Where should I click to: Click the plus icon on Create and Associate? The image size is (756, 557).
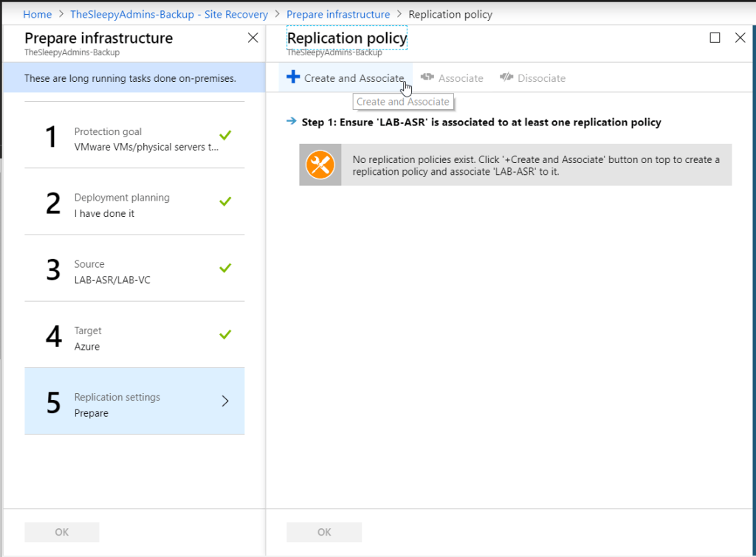[295, 77]
